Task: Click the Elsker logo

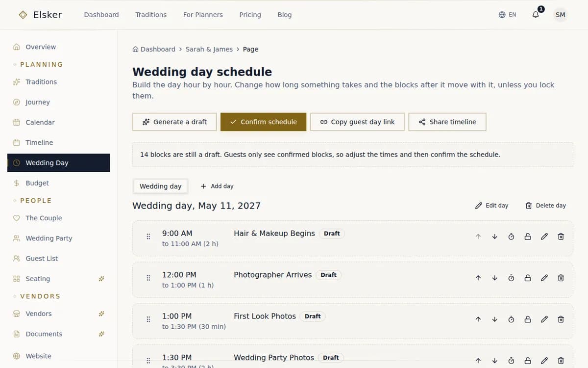Action: pos(40,15)
